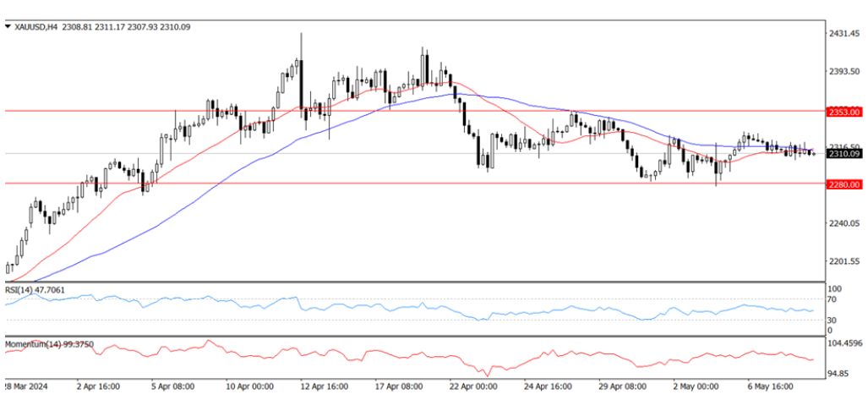The height and width of the screenshot is (411, 868).
Task: Click the RSI 30 level scale label
Action: (x=833, y=320)
